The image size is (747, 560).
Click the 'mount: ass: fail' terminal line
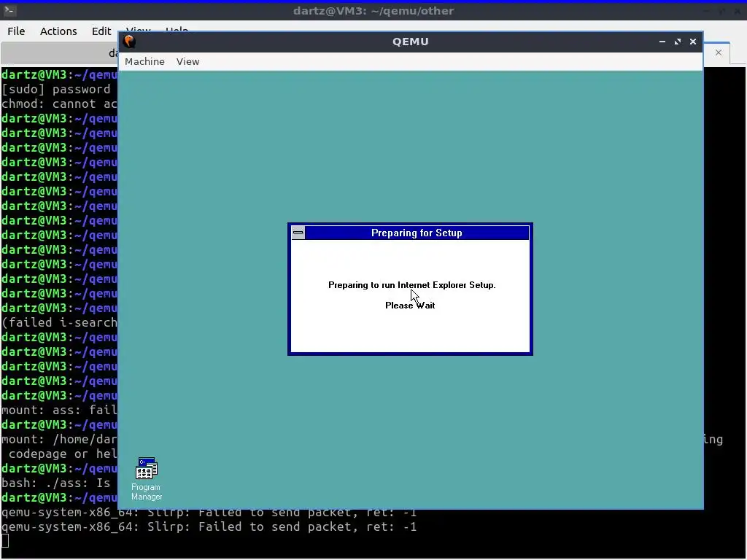(x=60, y=410)
